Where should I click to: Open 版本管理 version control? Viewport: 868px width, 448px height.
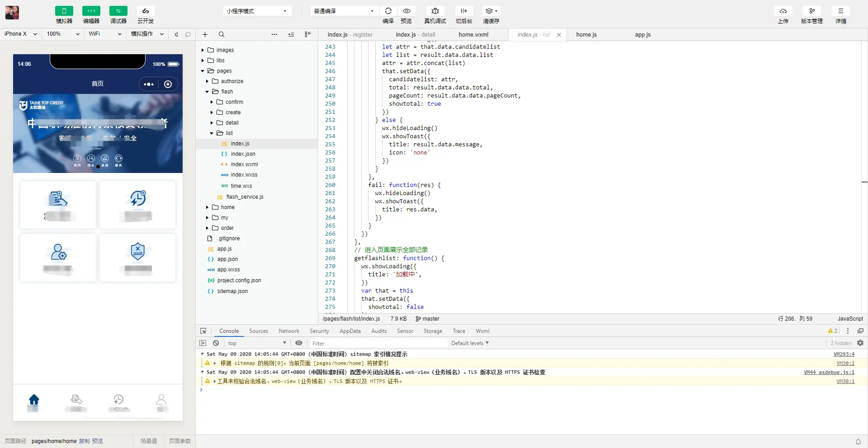812,11
